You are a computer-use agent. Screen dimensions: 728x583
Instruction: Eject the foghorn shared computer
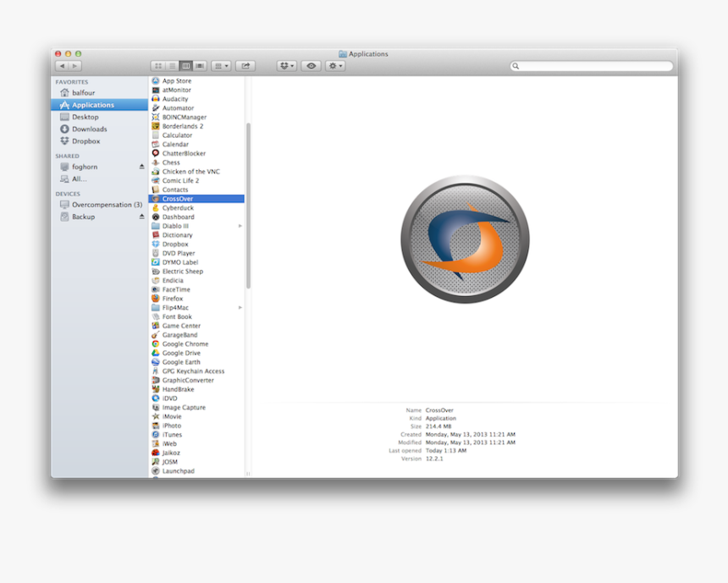click(x=141, y=167)
